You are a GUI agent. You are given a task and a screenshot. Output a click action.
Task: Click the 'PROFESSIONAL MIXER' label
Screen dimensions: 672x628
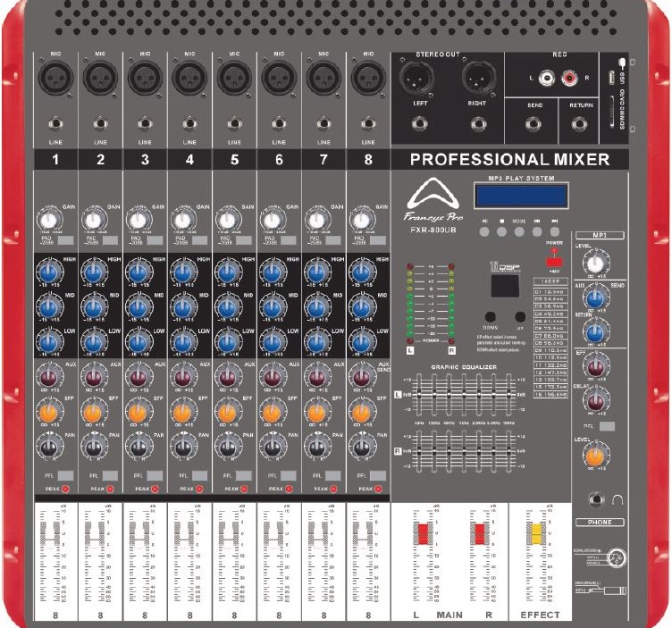click(x=509, y=159)
